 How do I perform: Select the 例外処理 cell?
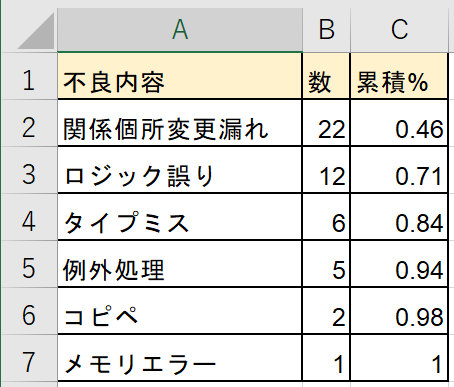(180, 264)
